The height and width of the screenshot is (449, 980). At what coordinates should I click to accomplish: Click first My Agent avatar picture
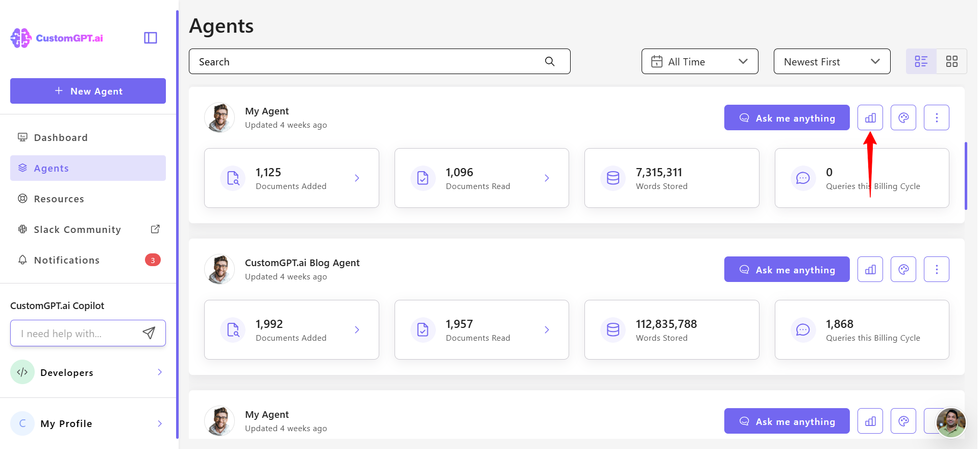pos(219,117)
